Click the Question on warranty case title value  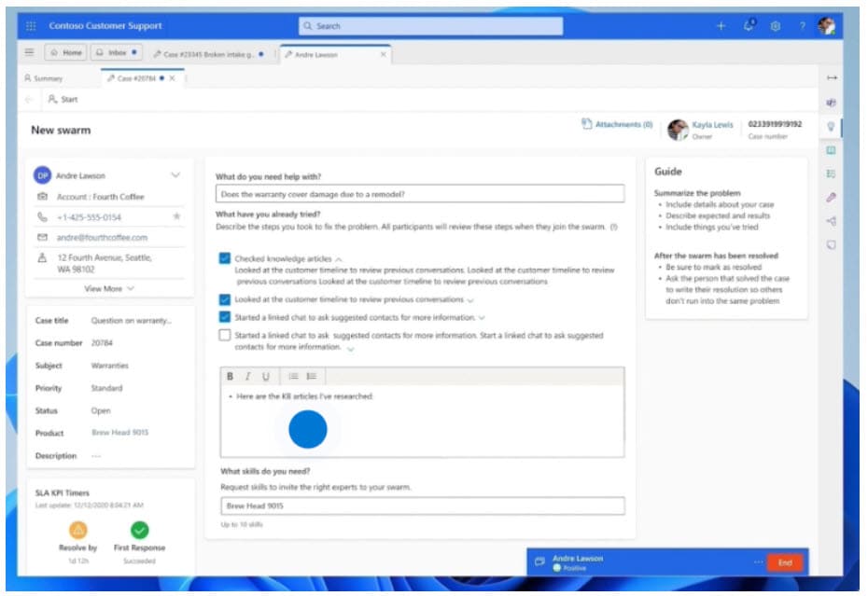click(x=132, y=321)
